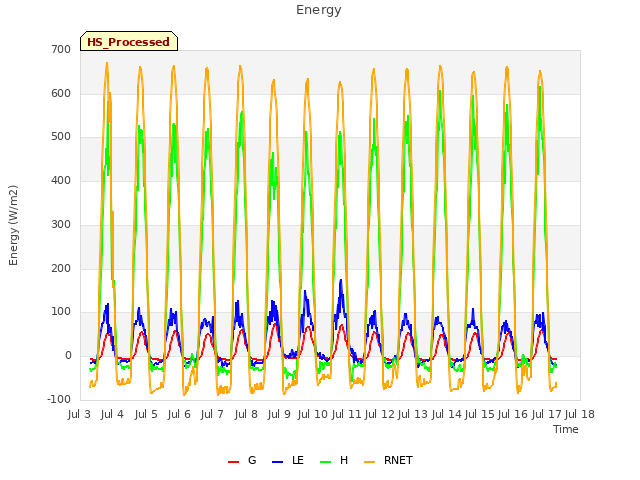Click the 100 y-axis tick label
The height and width of the screenshot is (480, 640).
61,312
